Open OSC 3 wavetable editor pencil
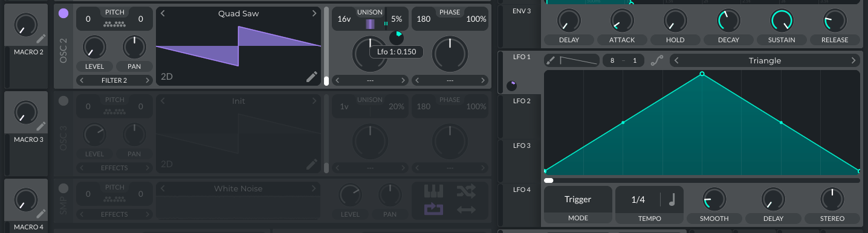 [311, 164]
